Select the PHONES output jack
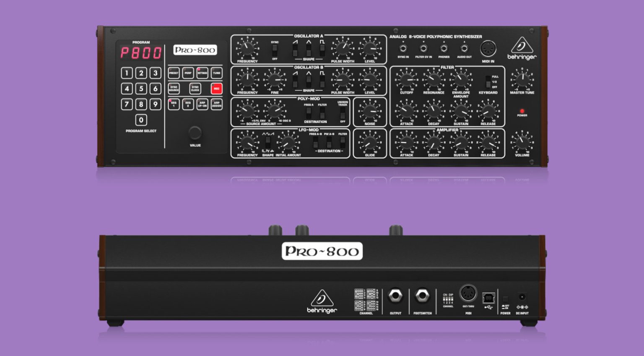 click(x=444, y=48)
